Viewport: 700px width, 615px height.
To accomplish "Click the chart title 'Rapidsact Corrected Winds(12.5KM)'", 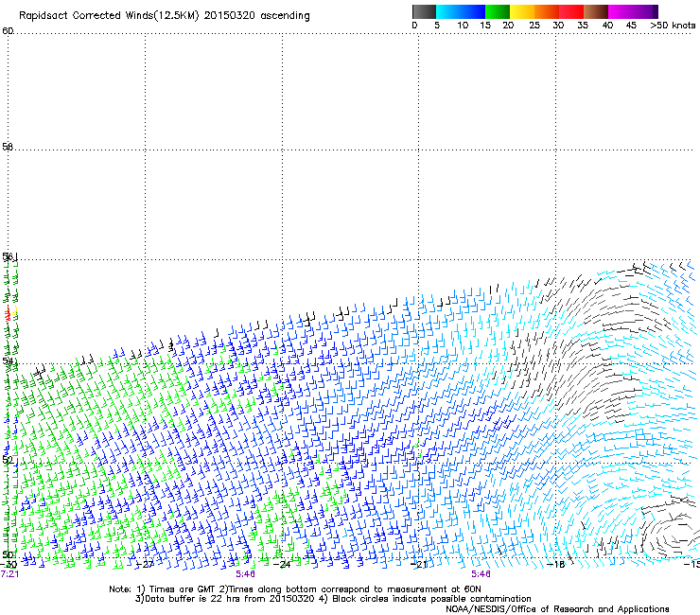I will pos(109,16).
